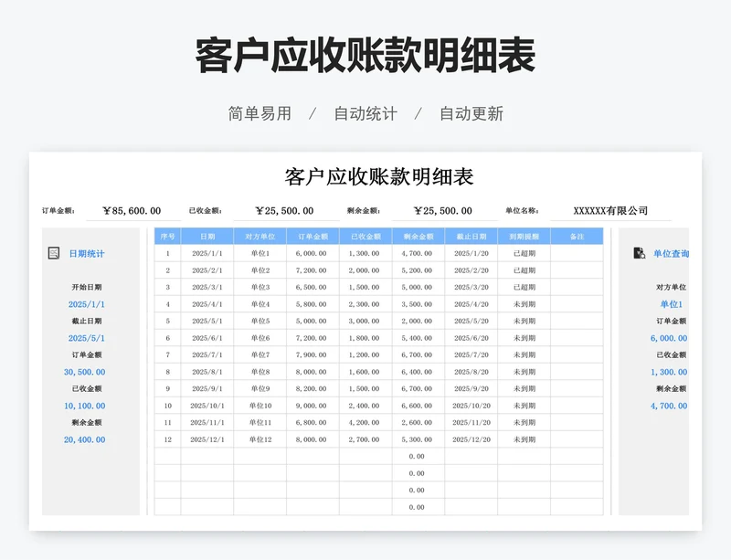Viewport: 731px width, 560px height.
Task: Click 已超期 reminder in row 1
Action: (524, 254)
